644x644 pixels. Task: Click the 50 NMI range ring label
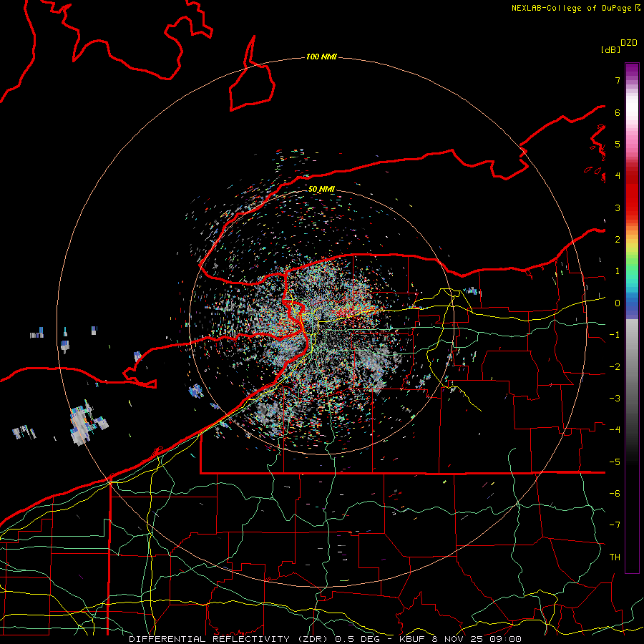pyautogui.click(x=321, y=189)
